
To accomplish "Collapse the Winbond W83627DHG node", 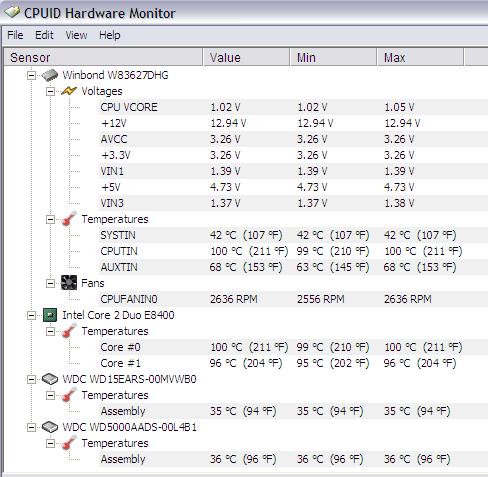I will coord(31,75).
